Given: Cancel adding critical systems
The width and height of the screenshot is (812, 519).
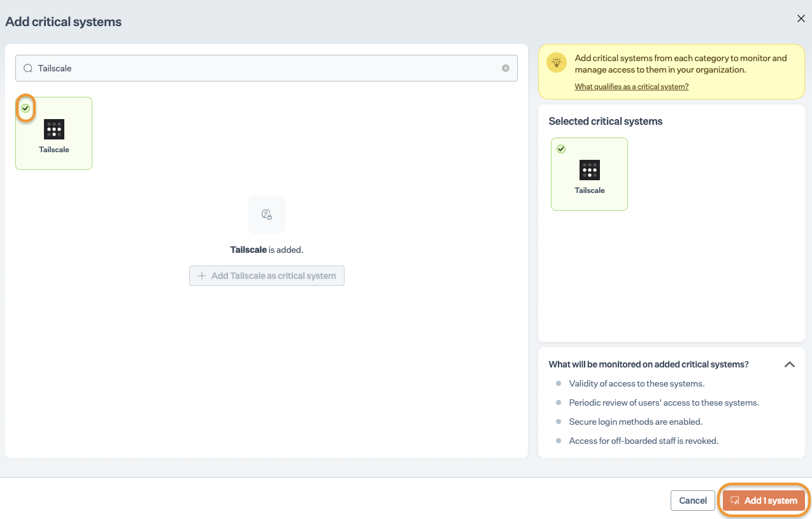Looking at the screenshot, I should pyautogui.click(x=693, y=501).
